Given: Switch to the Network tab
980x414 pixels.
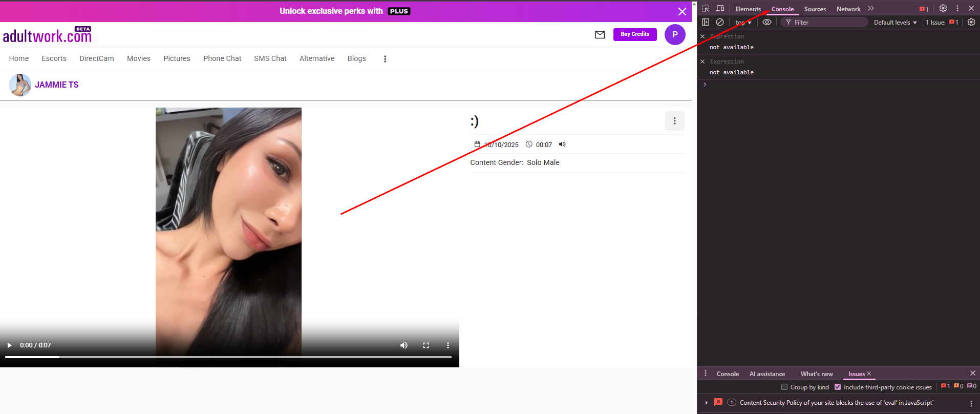Looking at the screenshot, I should click(848, 9).
